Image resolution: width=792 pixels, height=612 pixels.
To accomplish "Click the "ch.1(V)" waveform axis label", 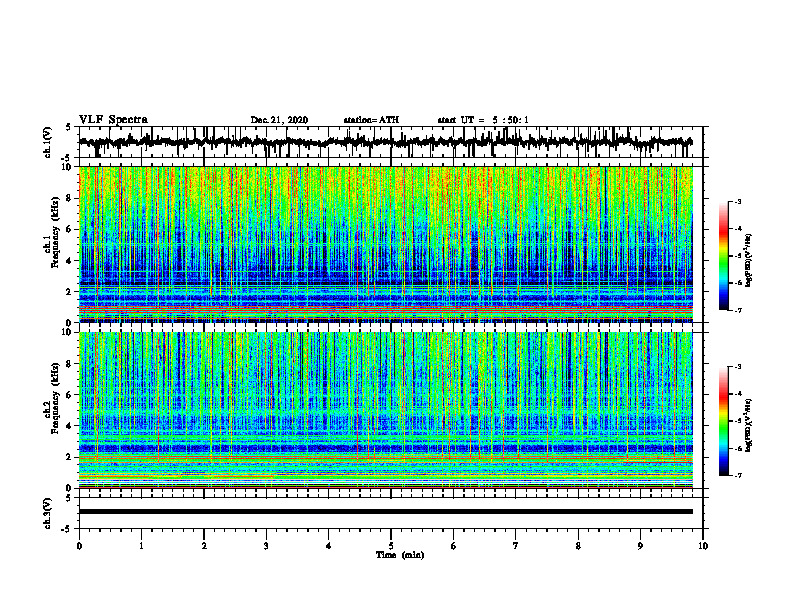I will (48, 142).
